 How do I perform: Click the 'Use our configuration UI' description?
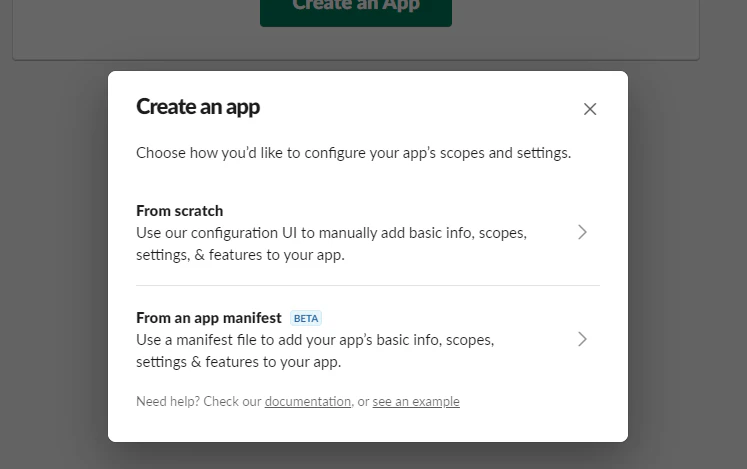coord(331,244)
